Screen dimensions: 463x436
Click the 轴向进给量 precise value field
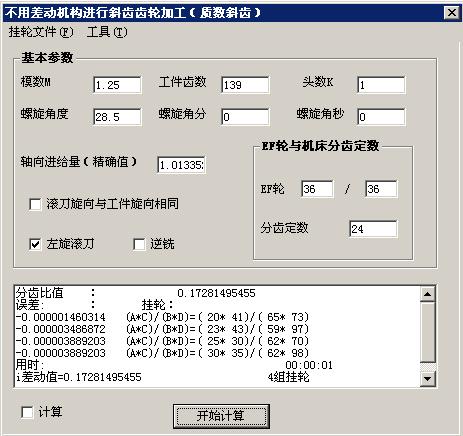(181, 165)
